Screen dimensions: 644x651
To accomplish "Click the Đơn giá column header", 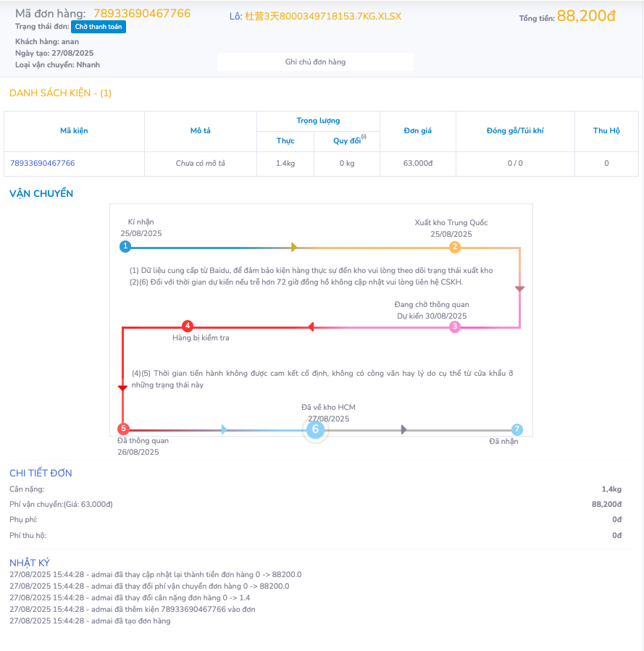I will click(417, 131).
